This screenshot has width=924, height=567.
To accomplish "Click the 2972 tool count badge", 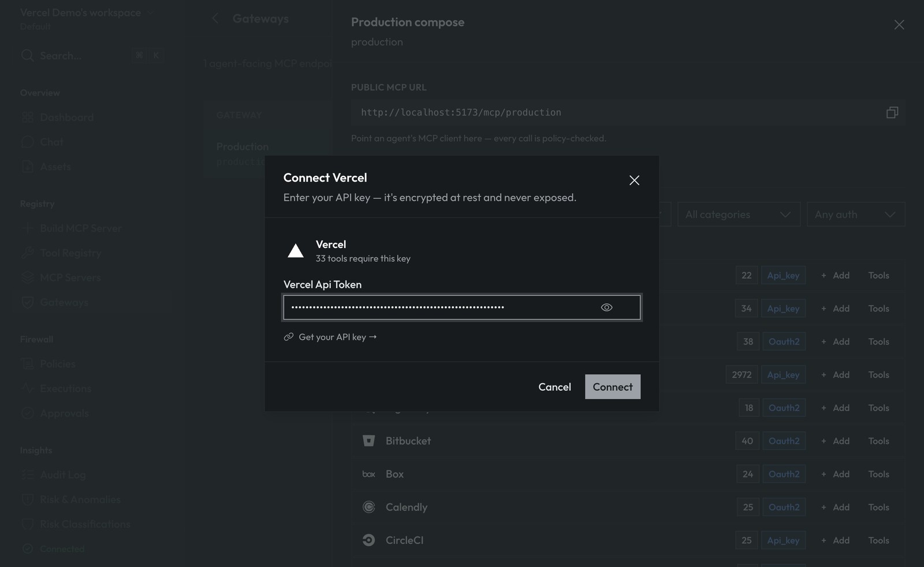I will point(742,375).
